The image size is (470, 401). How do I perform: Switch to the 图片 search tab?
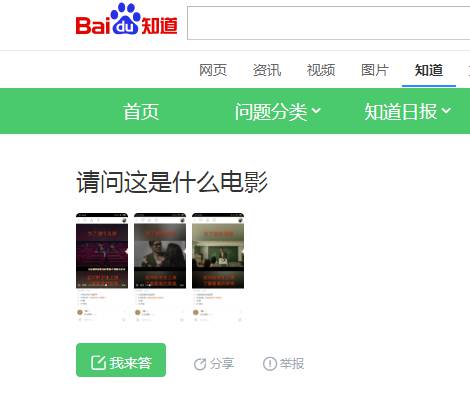pyautogui.click(x=375, y=70)
